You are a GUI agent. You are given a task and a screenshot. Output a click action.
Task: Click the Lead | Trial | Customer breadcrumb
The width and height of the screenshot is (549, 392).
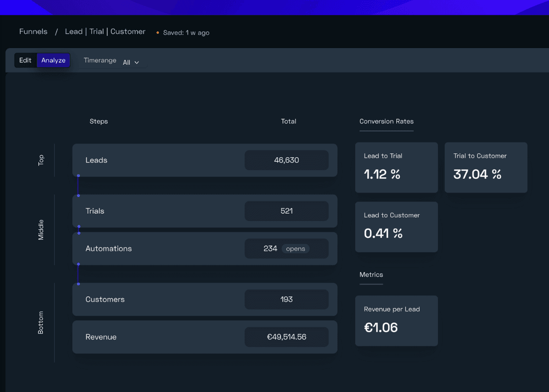(x=105, y=31)
